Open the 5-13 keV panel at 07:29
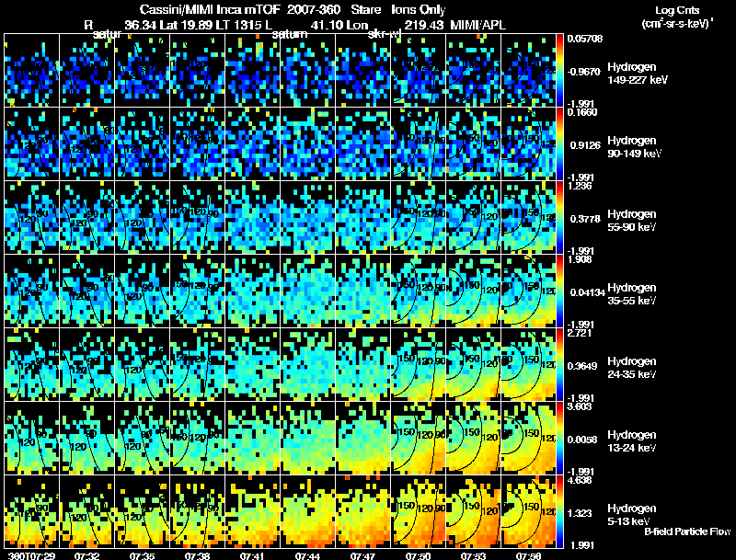The image size is (736, 560). 31,511
